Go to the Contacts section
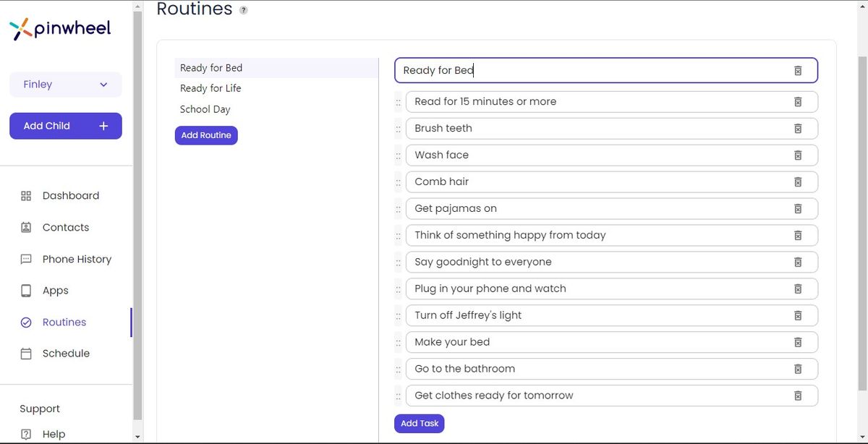 [65, 228]
